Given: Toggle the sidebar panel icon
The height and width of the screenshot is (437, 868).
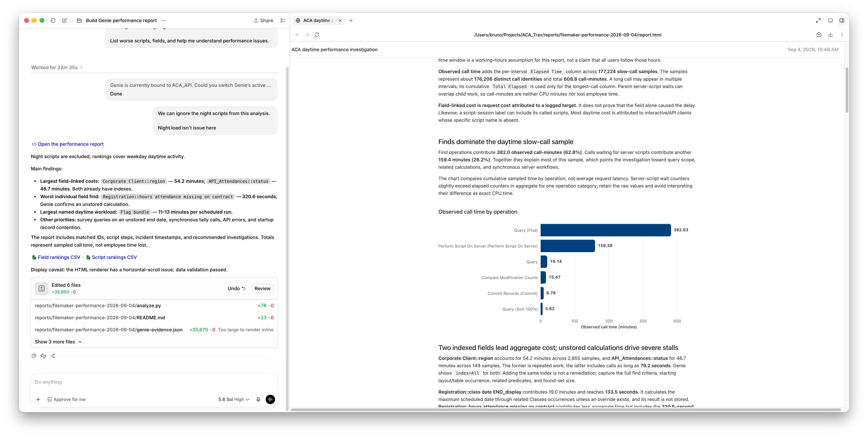Looking at the screenshot, I should pos(53,21).
